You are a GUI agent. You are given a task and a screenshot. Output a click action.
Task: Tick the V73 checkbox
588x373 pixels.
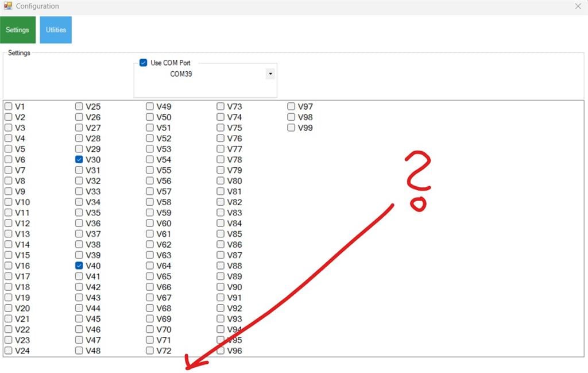[x=220, y=106]
